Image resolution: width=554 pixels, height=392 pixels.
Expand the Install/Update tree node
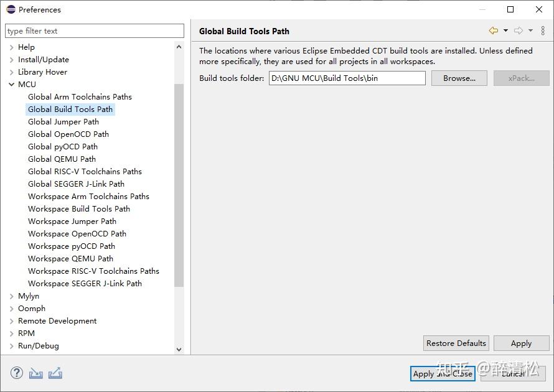point(12,60)
